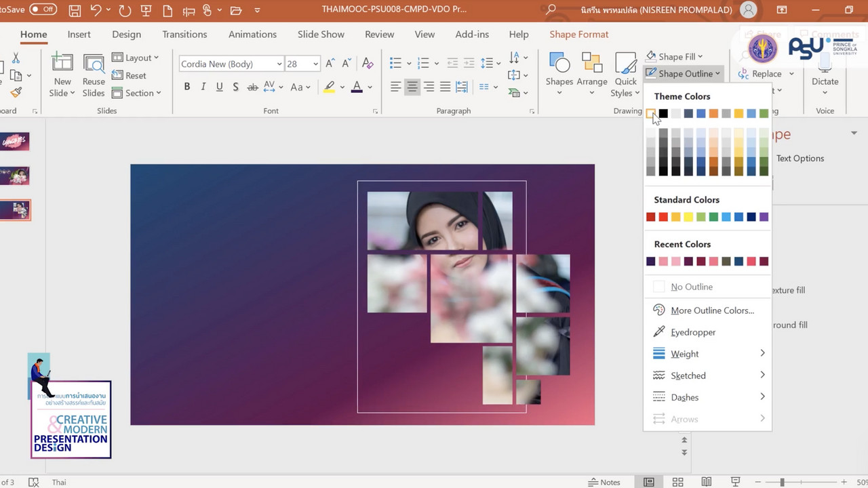Click the Shape Outline button
The image size is (868, 488).
[682, 73]
